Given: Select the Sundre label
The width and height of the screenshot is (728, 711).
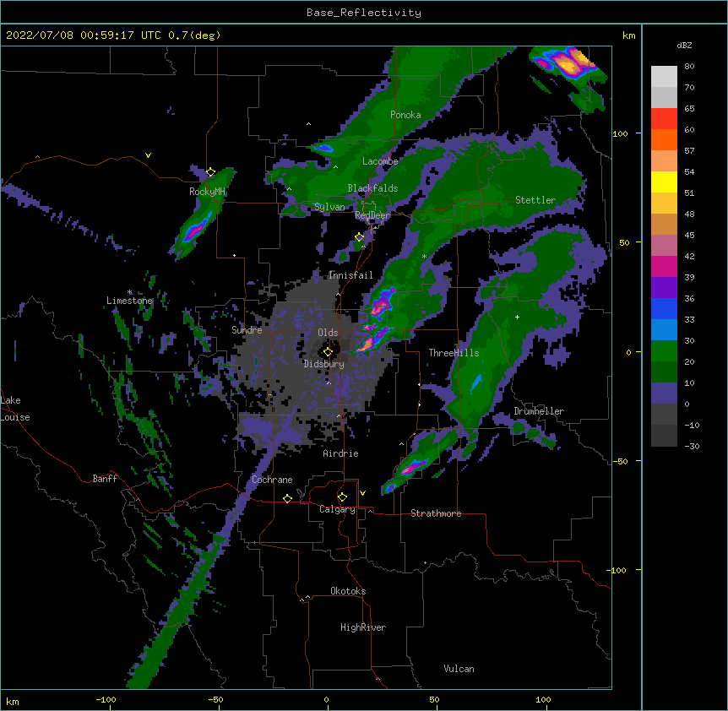Looking at the screenshot, I should click(247, 330).
